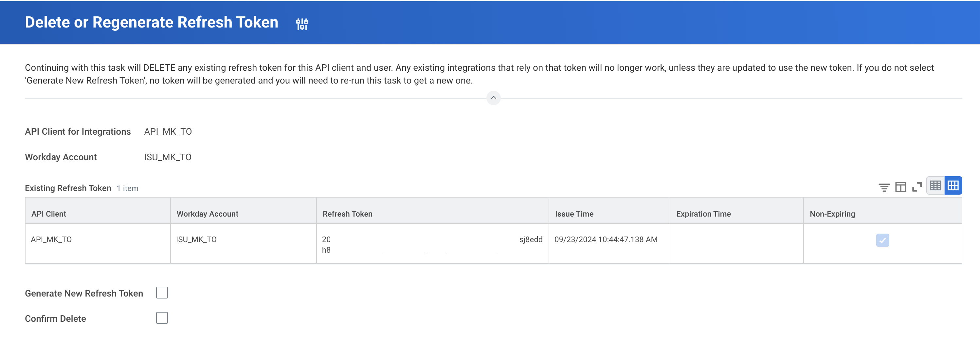Toggle the Non-Expiring checkbox in the row
The width and height of the screenshot is (980, 346).
point(882,240)
